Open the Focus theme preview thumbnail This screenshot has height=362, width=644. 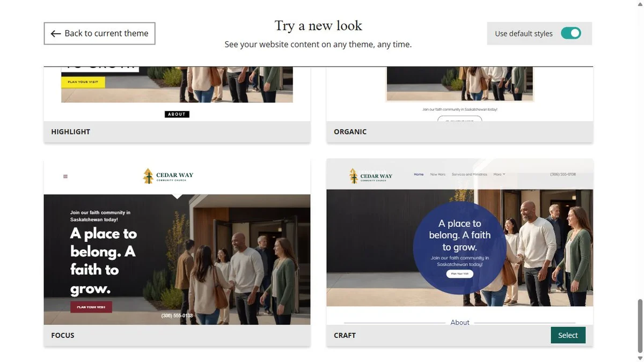(177, 242)
